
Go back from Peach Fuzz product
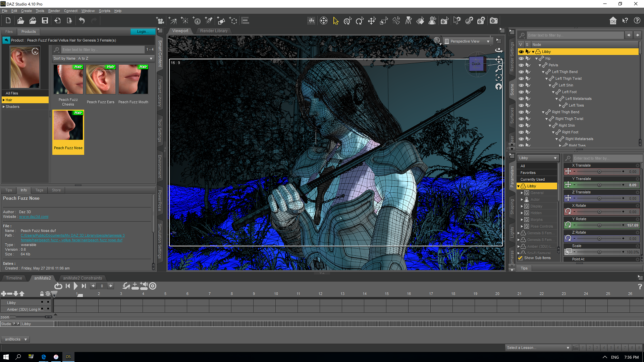tap(6, 40)
